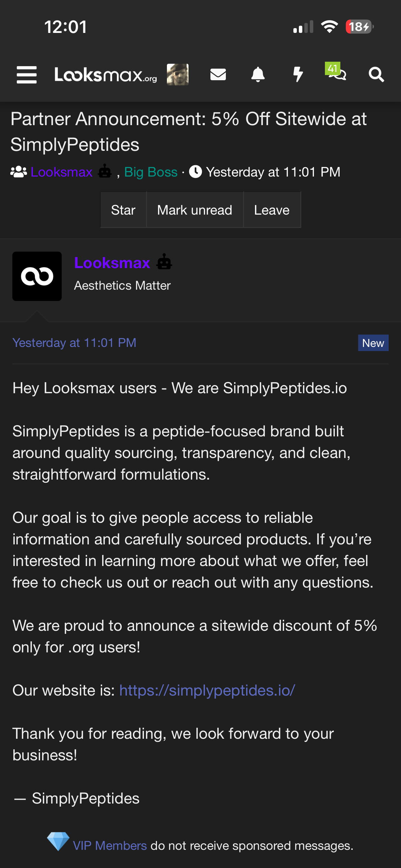Screen dimensions: 401x868
Task: Open the VIP Members link
Action: click(x=110, y=846)
